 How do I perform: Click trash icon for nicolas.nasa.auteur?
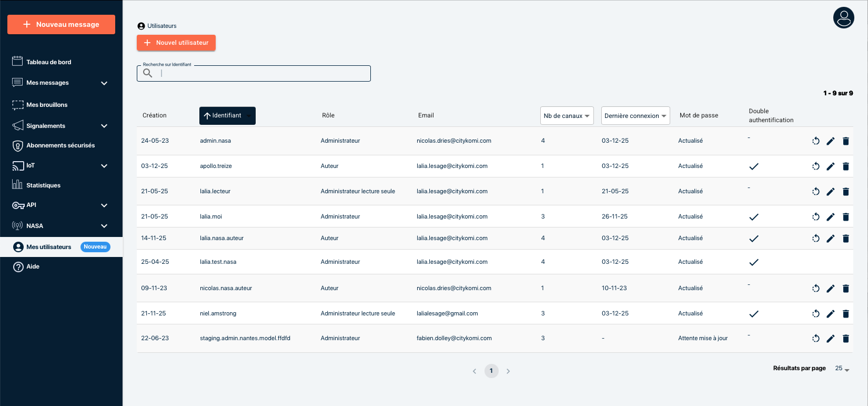coord(845,289)
